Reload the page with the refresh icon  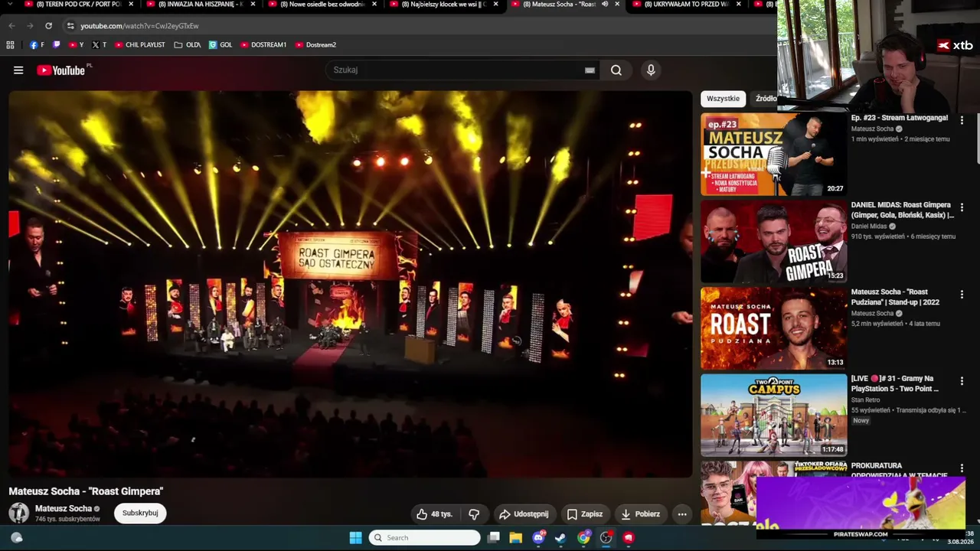coord(48,26)
